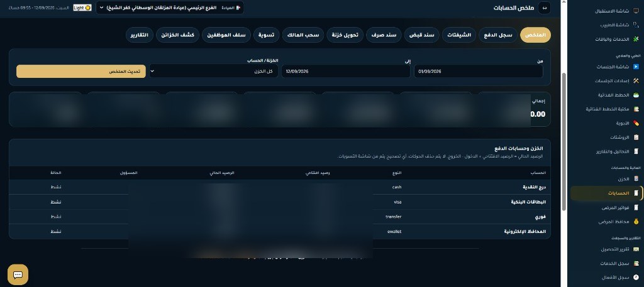Click the فوري account row
This screenshot has height=287, width=644.
[x=280, y=217]
